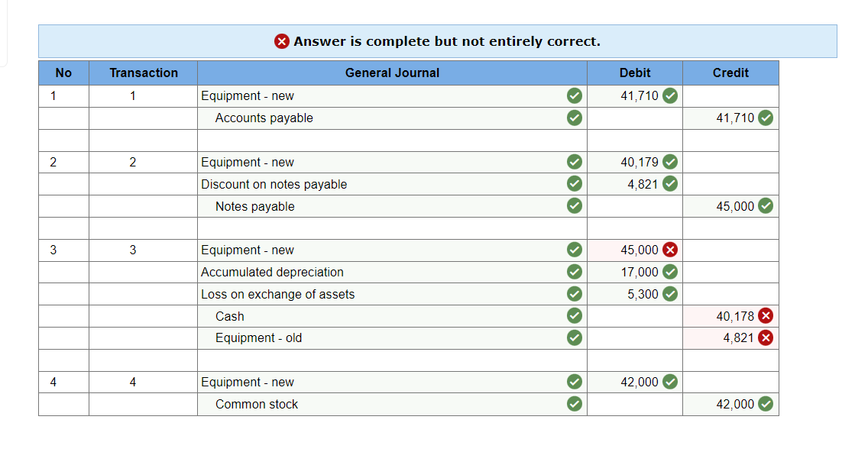Click the green check beside Accounts payable
The width and height of the screenshot is (868, 452).
point(575,118)
